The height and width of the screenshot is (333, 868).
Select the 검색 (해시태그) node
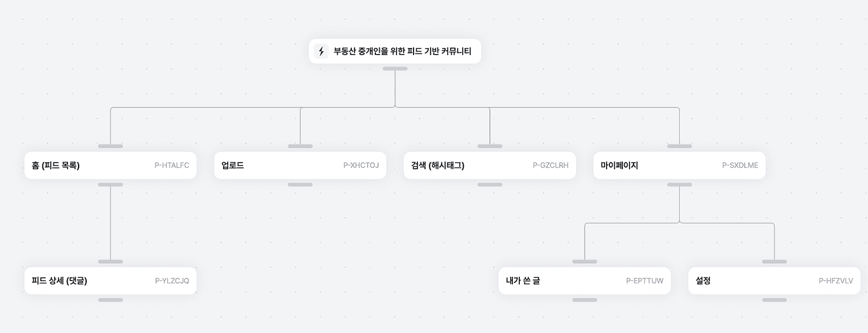490,165
